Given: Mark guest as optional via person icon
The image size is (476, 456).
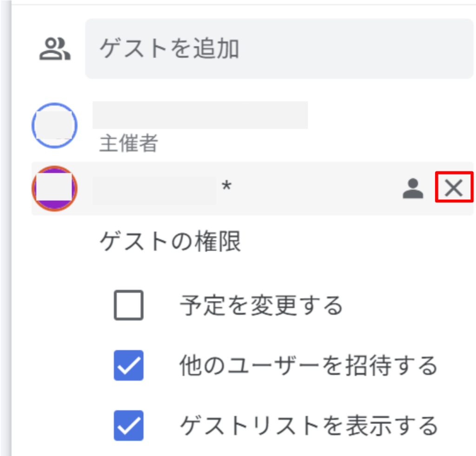Looking at the screenshot, I should [x=413, y=189].
